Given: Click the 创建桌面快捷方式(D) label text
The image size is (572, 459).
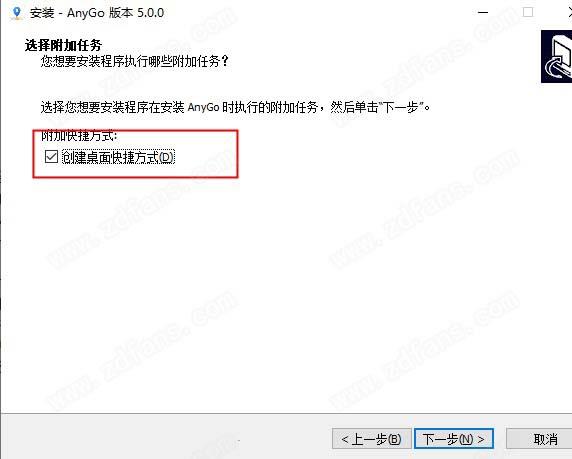Looking at the screenshot, I should click(x=119, y=157).
